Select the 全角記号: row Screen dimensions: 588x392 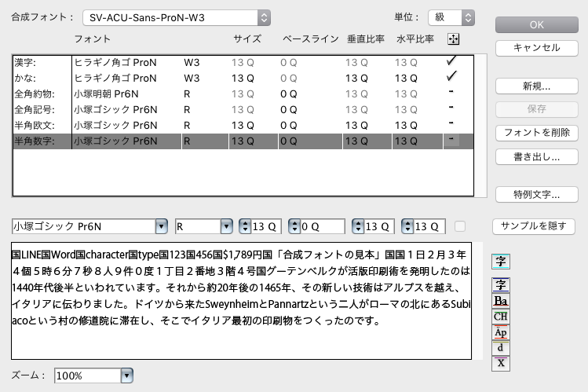tap(243, 109)
